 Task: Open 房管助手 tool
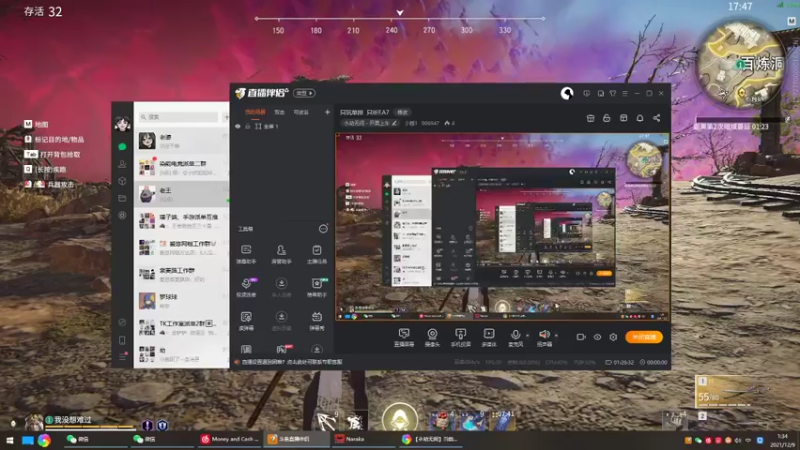click(281, 254)
